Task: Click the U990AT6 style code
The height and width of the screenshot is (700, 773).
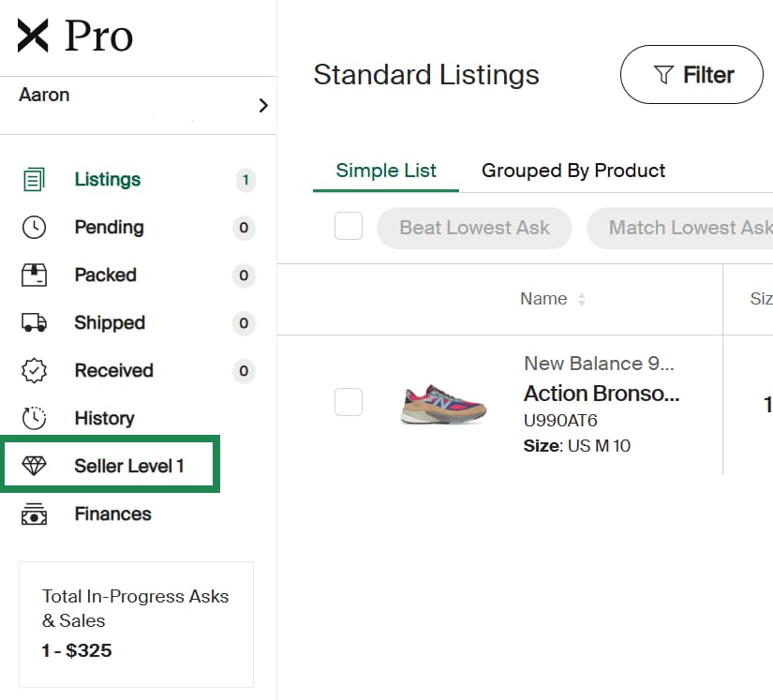Action: tap(560, 421)
